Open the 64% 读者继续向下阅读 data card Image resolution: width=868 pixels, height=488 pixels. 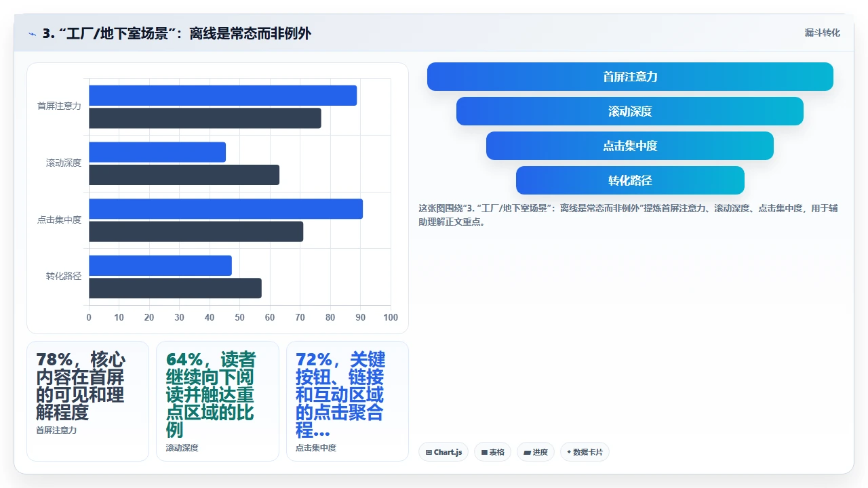[x=217, y=401]
